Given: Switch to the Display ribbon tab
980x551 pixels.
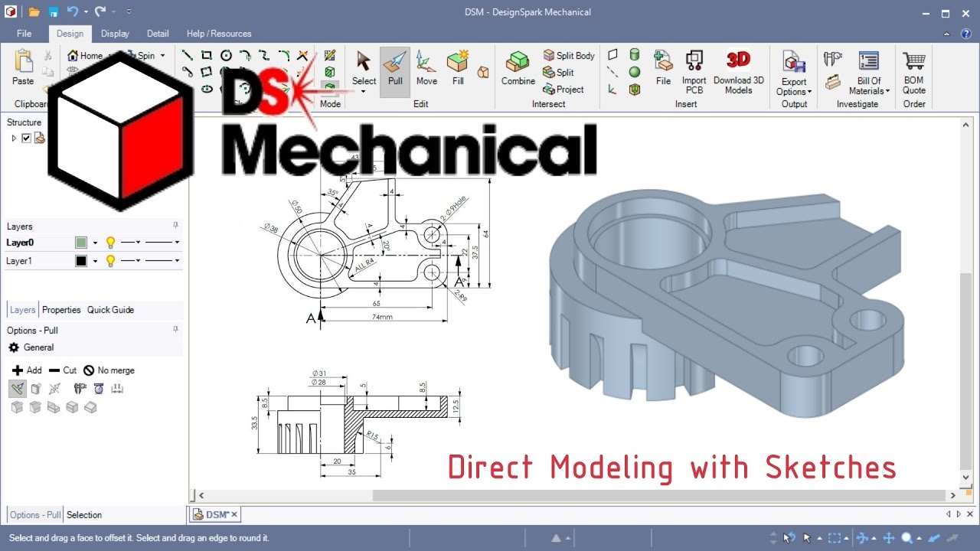Looking at the screenshot, I should coord(115,34).
